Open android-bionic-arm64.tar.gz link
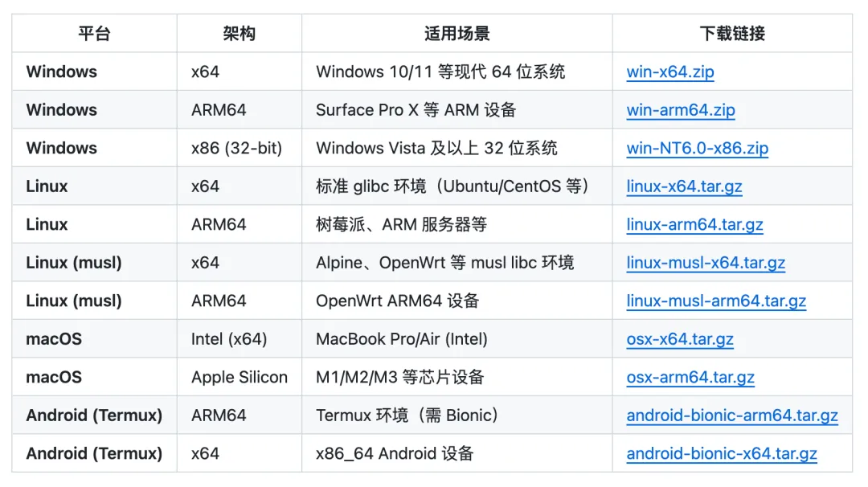 coord(732,415)
